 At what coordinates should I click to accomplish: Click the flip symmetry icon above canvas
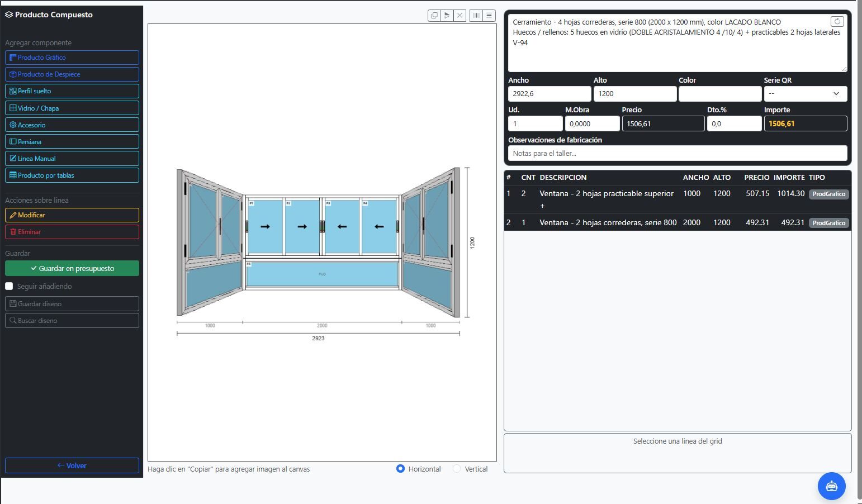tap(447, 16)
